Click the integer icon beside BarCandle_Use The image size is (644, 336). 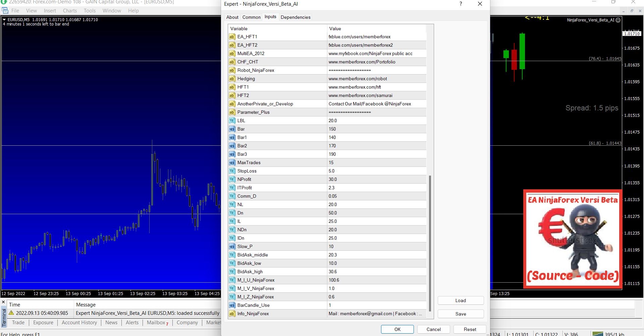pos(232,305)
